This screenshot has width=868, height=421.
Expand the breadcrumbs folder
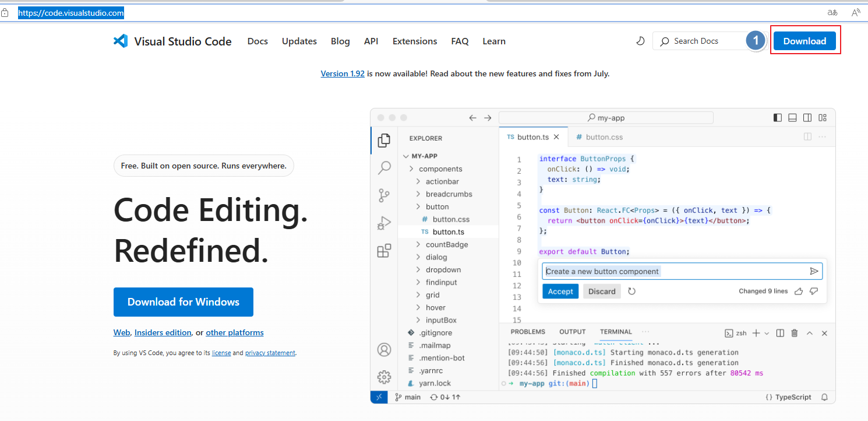tap(418, 194)
